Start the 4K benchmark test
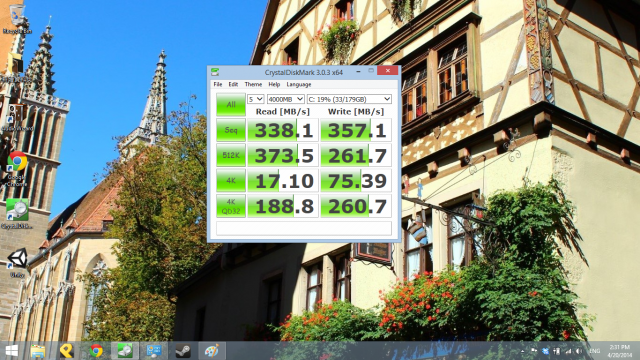This screenshot has width=640, height=360. [231, 180]
